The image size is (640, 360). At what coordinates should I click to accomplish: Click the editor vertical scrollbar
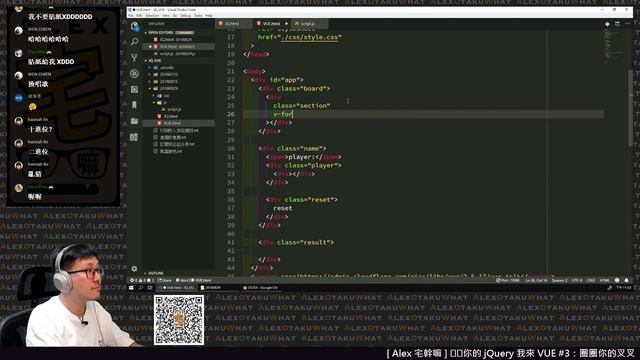tap(631, 108)
